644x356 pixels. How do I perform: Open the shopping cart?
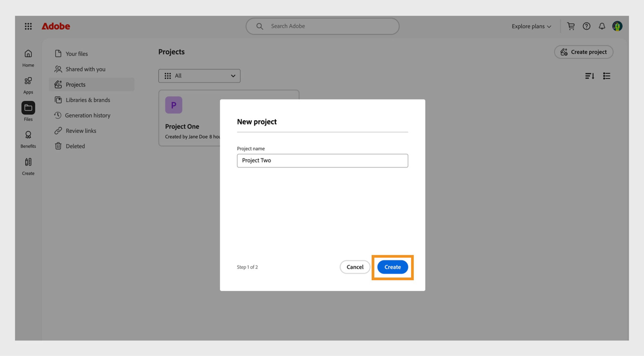tap(571, 26)
